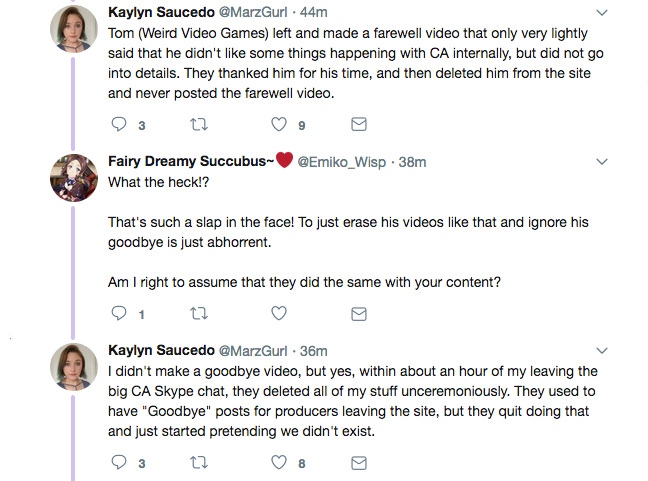The height and width of the screenshot is (481, 648).
Task: Reply to the Tom farewell video tweet
Action: tap(118, 125)
